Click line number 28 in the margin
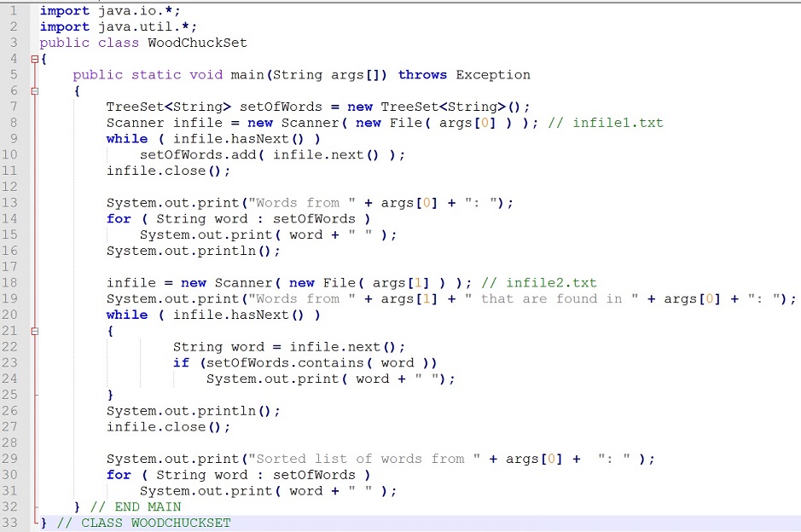The height and width of the screenshot is (532, 801). click(9, 442)
